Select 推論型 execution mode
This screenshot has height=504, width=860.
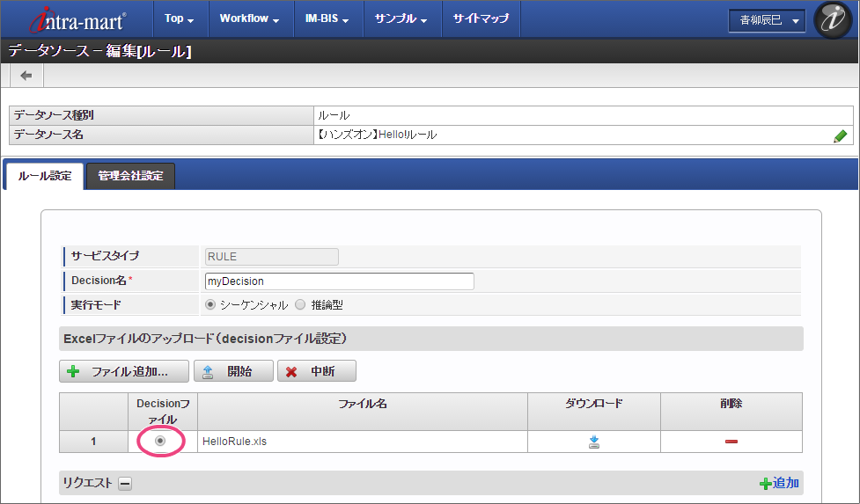pos(300,304)
